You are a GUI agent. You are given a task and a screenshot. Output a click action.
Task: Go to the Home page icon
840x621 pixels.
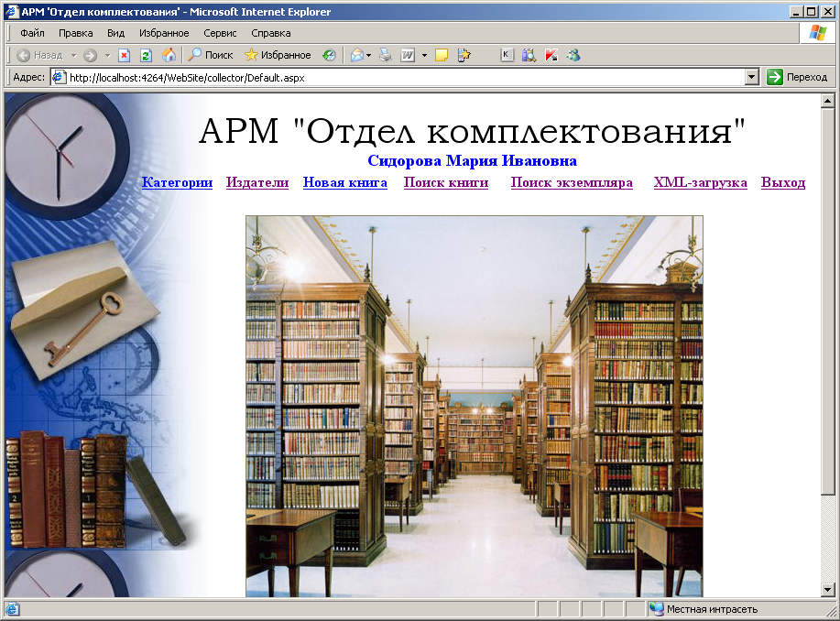coord(169,55)
